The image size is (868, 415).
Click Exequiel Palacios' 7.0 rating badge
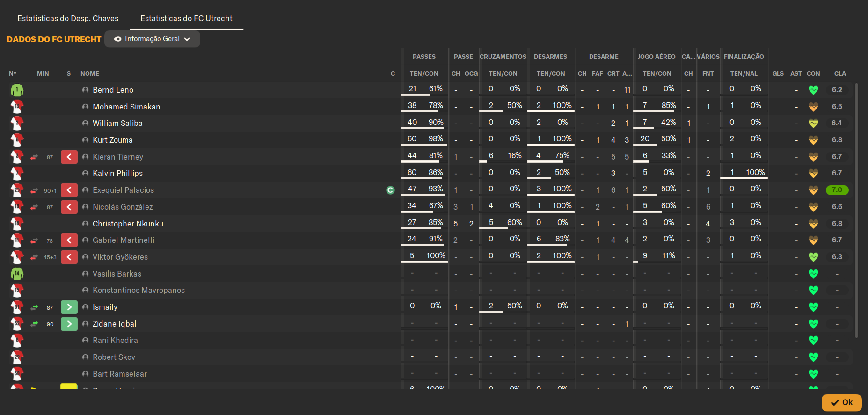tap(837, 190)
